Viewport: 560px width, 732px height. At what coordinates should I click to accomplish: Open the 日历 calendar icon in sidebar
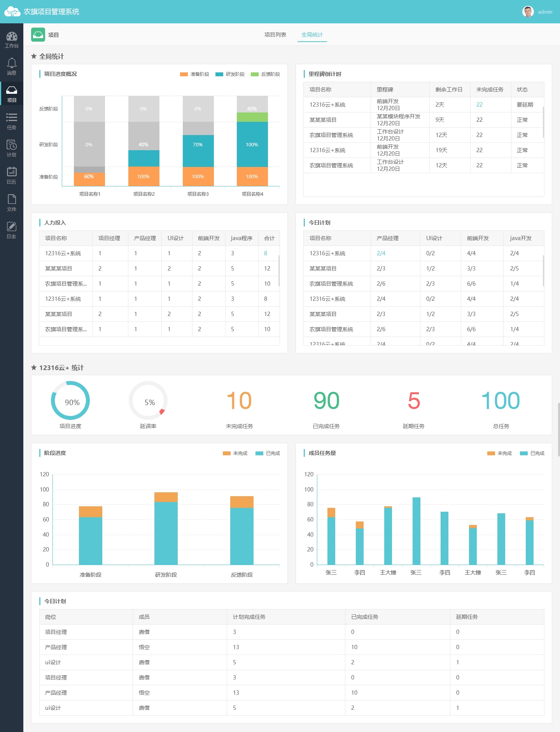[12, 176]
